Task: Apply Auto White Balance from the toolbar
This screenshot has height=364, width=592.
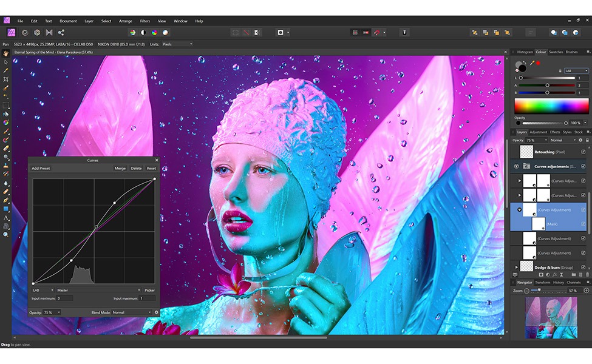Action: coord(165,32)
